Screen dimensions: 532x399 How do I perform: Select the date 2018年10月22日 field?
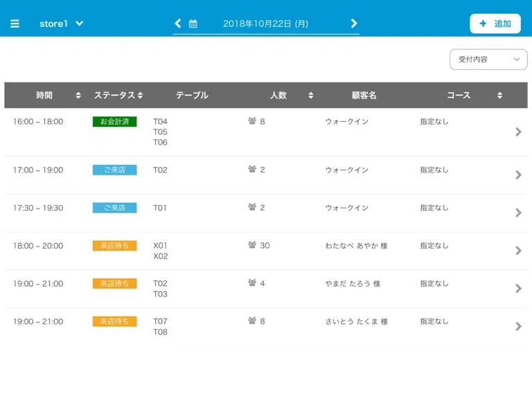pos(266,24)
